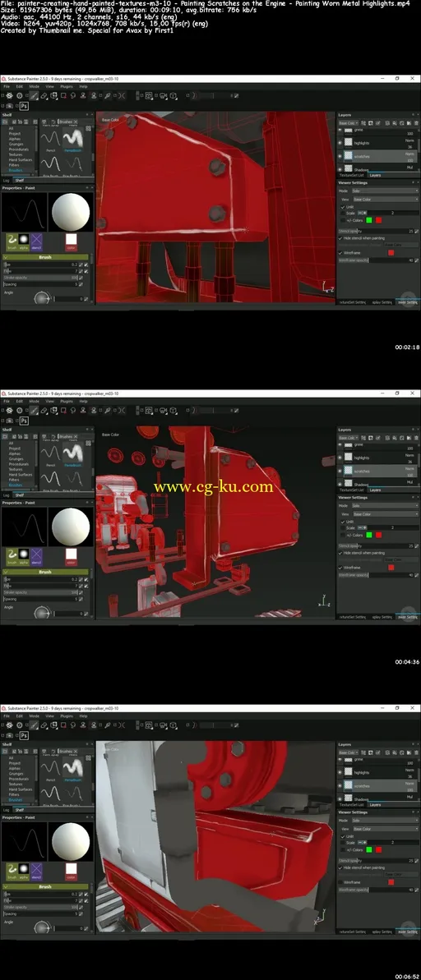Toggle 'Hide stencil when painting' in 00:02:18 frame
The width and height of the screenshot is (421, 980).
tap(340, 239)
